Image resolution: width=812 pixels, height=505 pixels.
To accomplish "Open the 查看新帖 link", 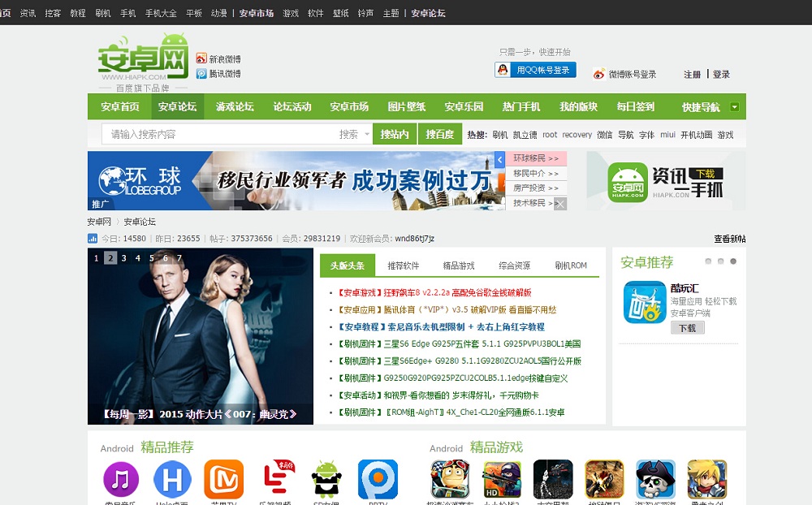I will [730, 239].
